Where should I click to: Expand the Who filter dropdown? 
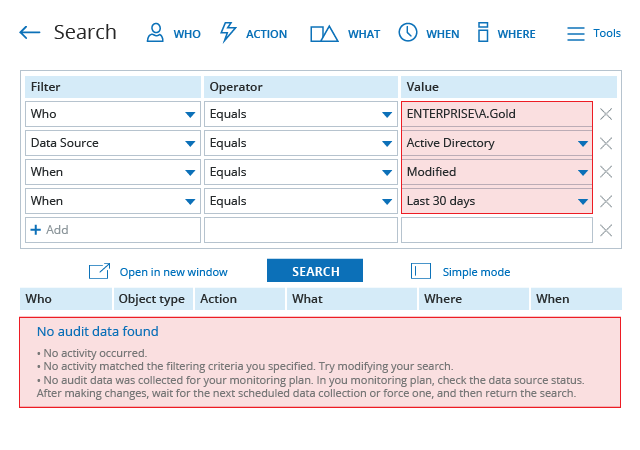(x=190, y=115)
